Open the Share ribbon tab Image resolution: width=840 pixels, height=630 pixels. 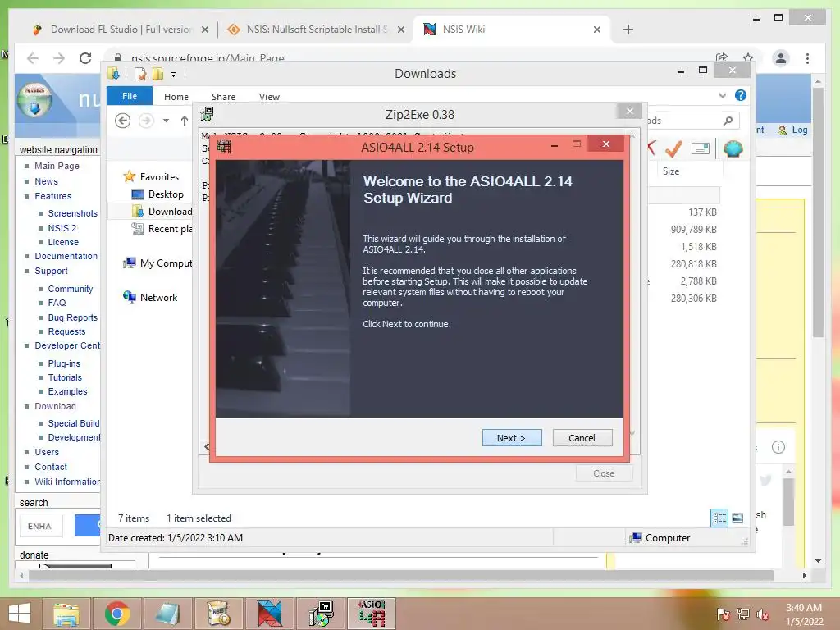[223, 97]
